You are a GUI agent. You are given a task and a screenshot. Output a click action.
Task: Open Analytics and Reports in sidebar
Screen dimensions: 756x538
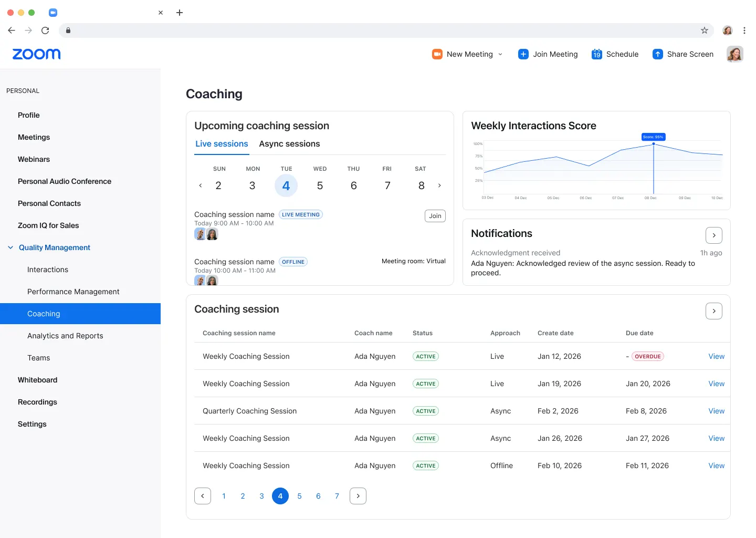(65, 336)
